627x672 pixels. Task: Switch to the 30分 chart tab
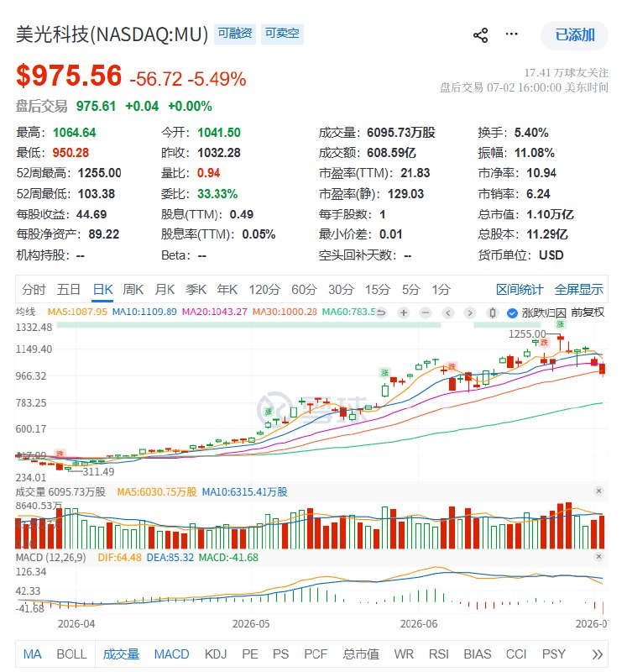pyautogui.click(x=341, y=290)
